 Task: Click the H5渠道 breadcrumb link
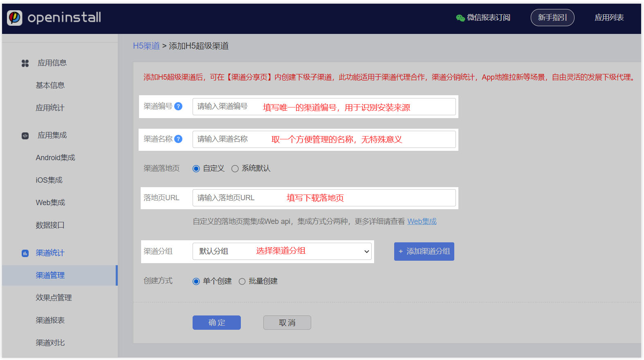click(x=146, y=46)
